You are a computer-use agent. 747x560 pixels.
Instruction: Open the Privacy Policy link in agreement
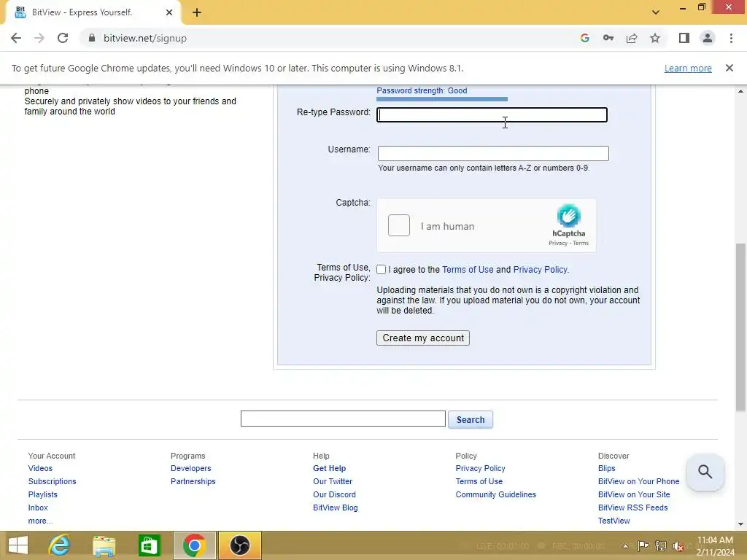(541, 270)
